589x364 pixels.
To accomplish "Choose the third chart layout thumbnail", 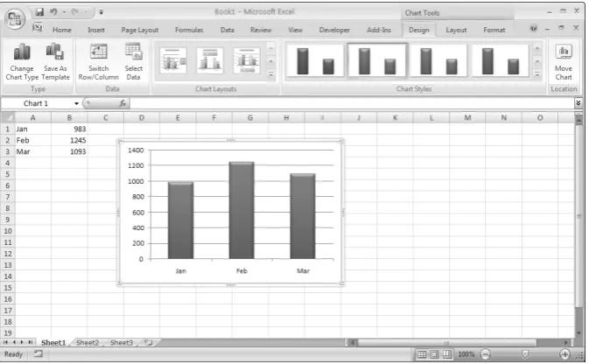I will tap(247, 60).
